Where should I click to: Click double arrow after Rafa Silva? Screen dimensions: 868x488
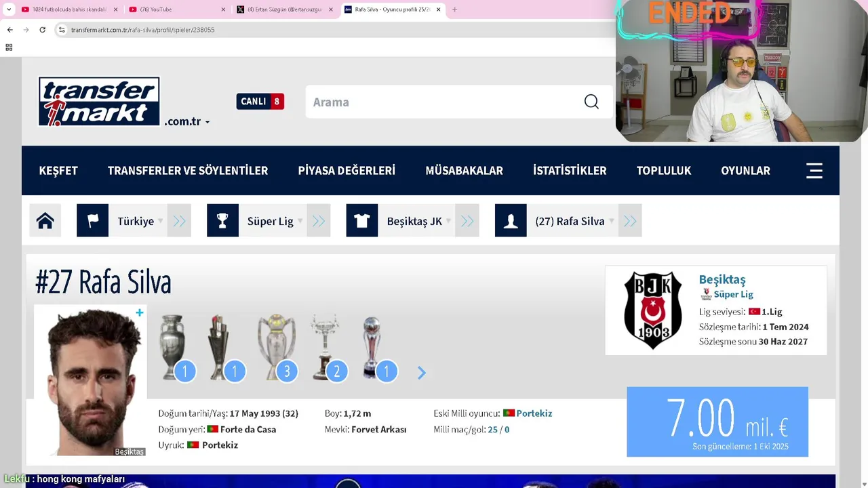point(630,221)
